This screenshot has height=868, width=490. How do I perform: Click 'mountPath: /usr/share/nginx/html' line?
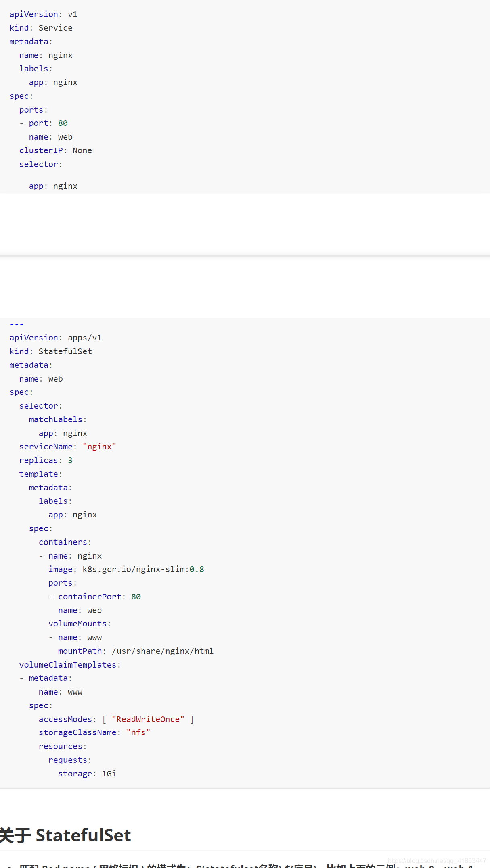coord(136,651)
